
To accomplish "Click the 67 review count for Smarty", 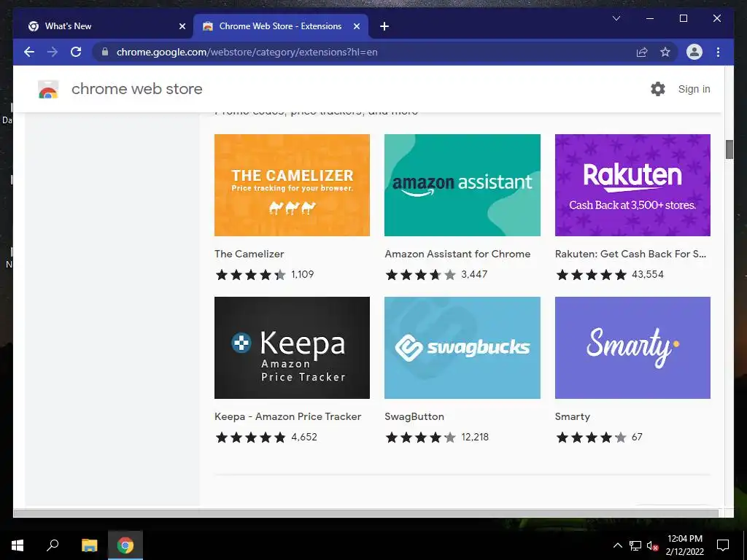I will tap(637, 437).
